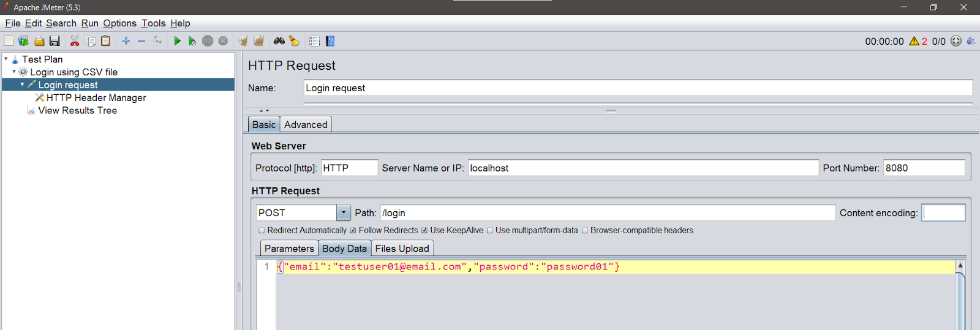The image size is (980, 330).
Task: Select Login request sampler in tree
Action: (x=68, y=84)
